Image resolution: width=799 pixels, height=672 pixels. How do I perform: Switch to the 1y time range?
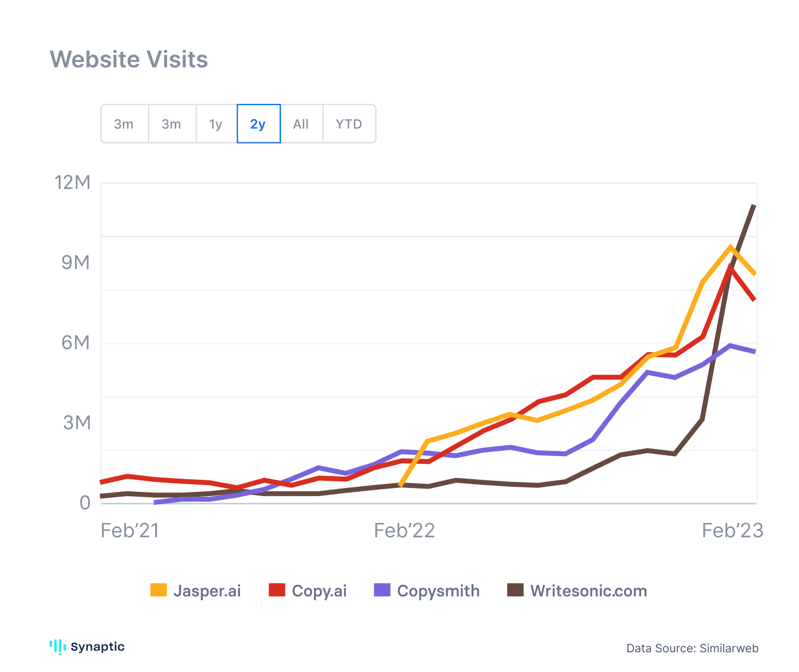pyautogui.click(x=216, y=124)
